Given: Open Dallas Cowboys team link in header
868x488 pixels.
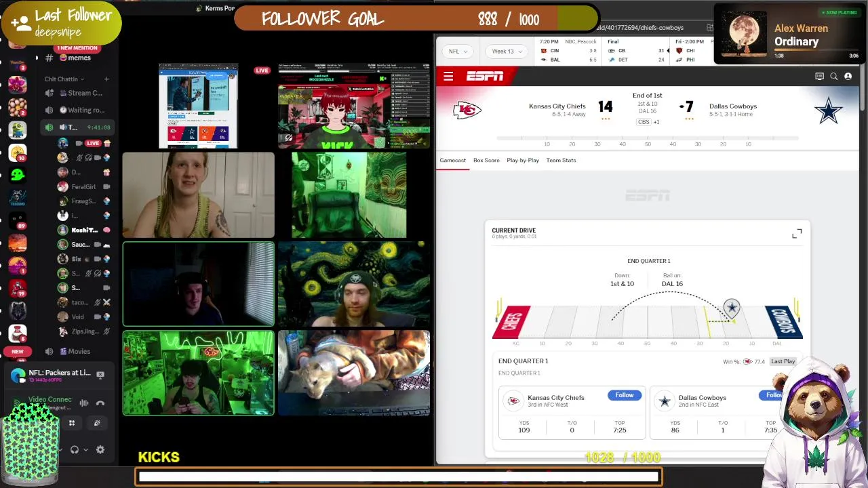Looking at the screenshot, I should pyautogui.click(x=733, y=106).
